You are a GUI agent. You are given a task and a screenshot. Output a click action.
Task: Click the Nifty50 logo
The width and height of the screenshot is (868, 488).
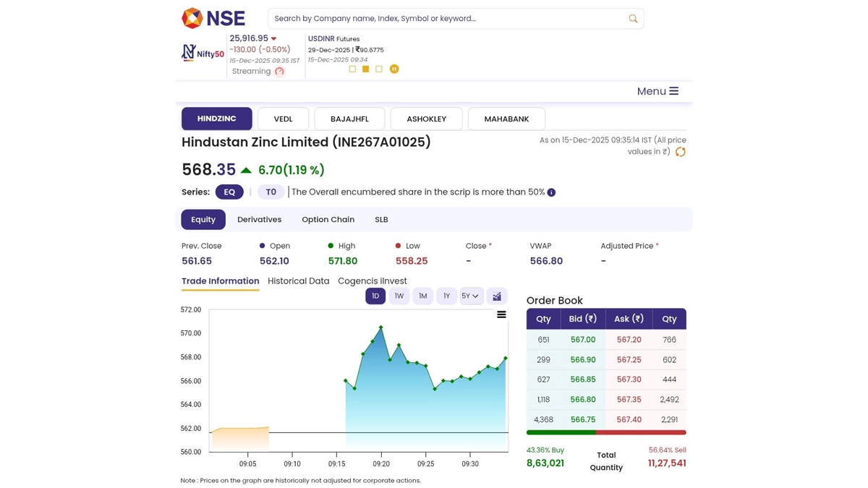pos(203,53)
